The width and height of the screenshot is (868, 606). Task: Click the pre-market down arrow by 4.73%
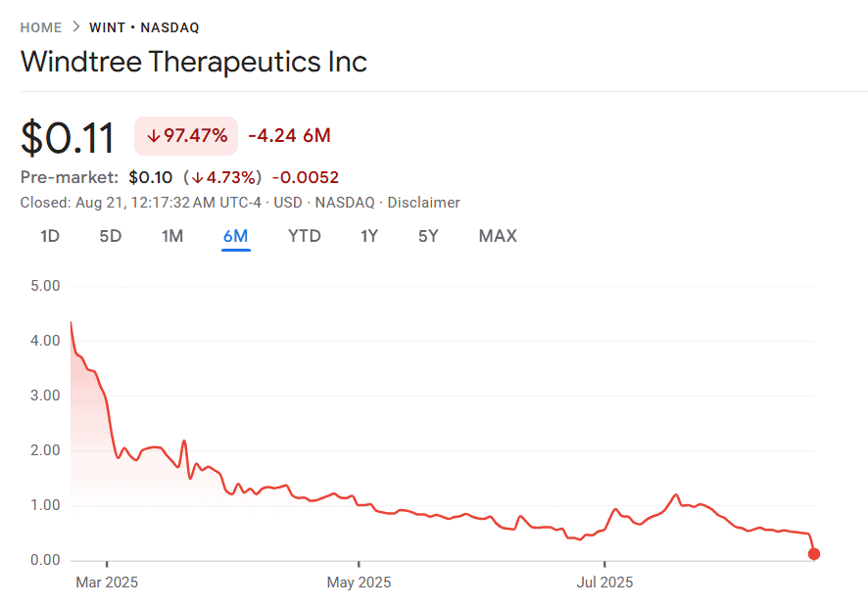tap(198, 177)
